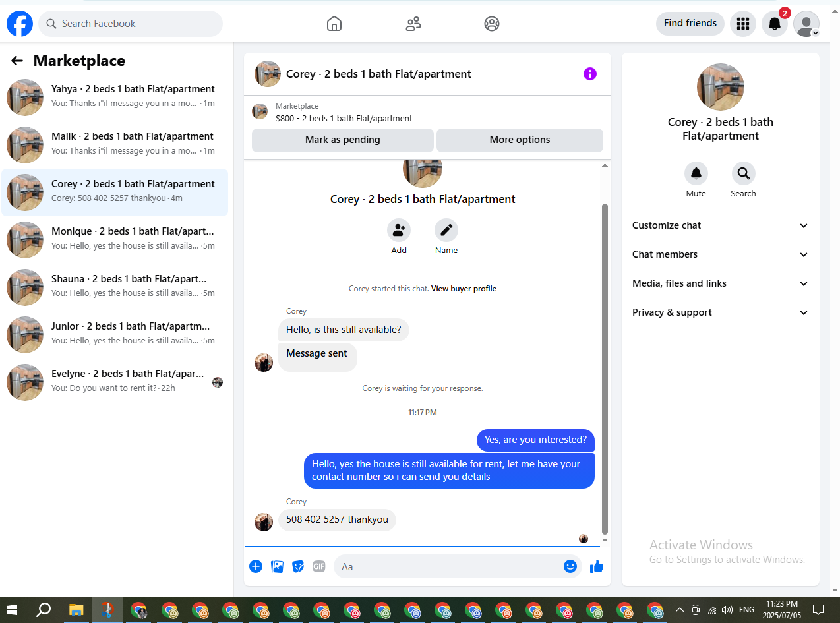Viewport: 840px width, 623px height.
Task: Select the Corey conversation in the list
Action: point(115,193)
